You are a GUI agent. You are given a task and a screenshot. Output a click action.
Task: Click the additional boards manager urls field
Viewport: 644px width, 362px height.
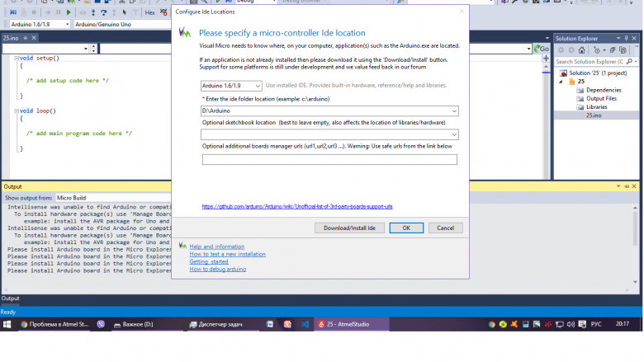coord(329,159)
